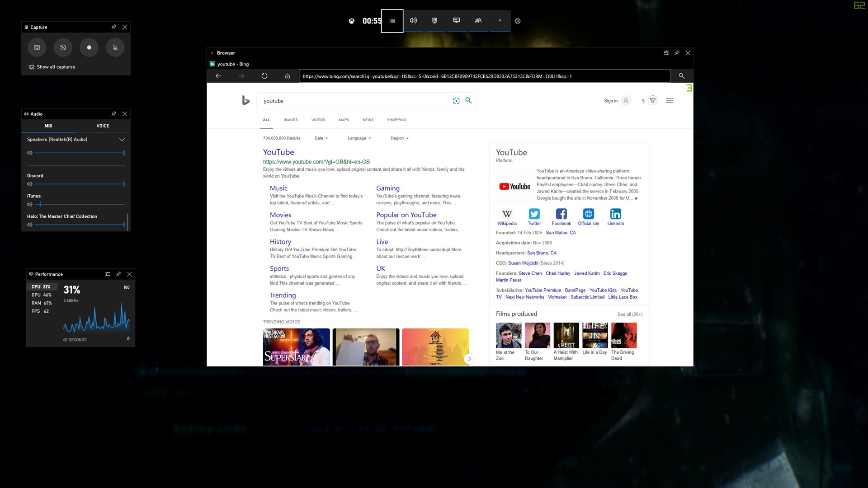Viewport: 868px width, 488px height.
Task: Click the Bing visual search camera icon
Action: [456, 101]
